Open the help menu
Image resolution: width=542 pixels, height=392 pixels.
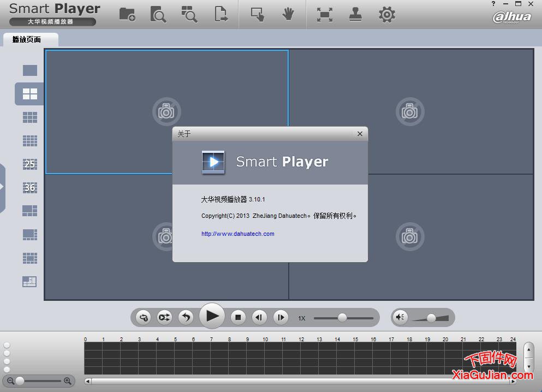(492, 4)
